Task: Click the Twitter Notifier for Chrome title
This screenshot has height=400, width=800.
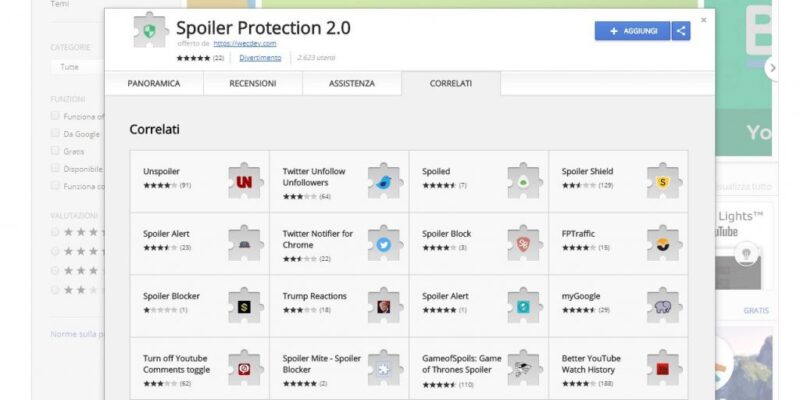Action: click(x=317, y=239)
